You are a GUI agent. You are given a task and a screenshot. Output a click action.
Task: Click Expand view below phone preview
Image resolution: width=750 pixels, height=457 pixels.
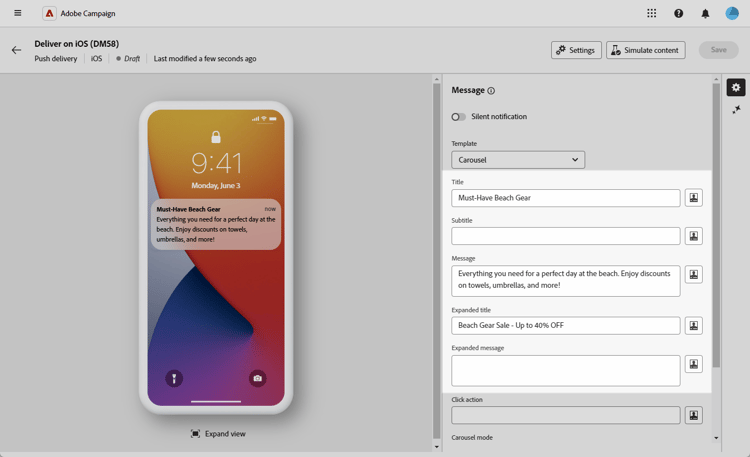[218, 434]
